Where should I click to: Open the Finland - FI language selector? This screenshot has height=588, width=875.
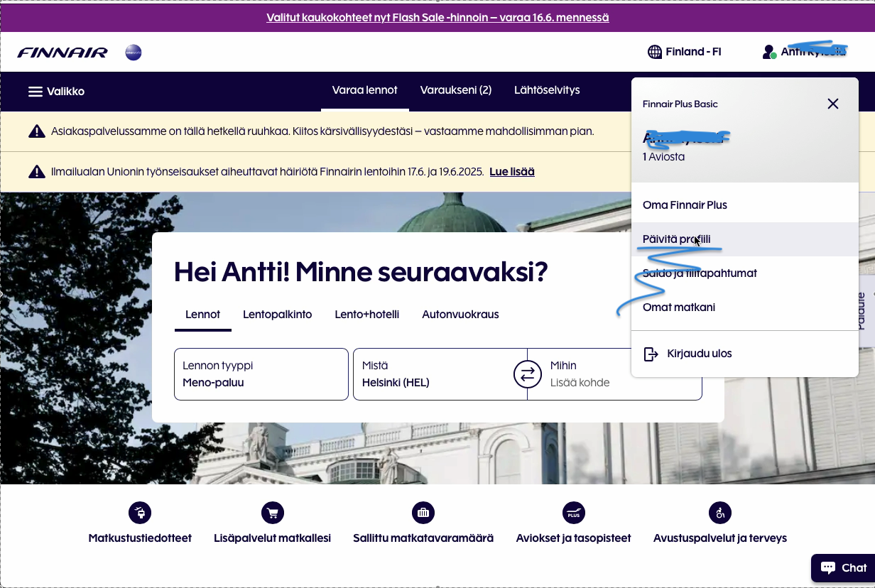pos(684,52)
